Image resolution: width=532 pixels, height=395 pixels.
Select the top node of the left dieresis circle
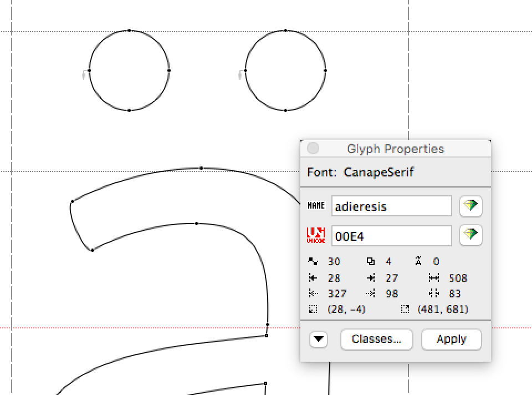[129, 31]
